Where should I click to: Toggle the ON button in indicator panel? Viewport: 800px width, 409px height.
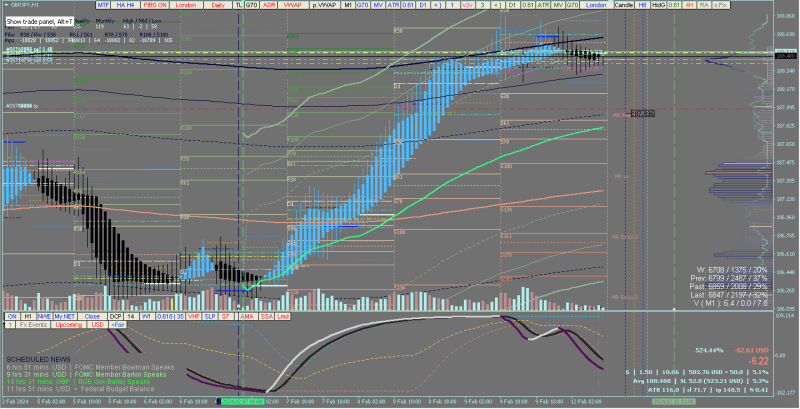click(x=12, y=317)
